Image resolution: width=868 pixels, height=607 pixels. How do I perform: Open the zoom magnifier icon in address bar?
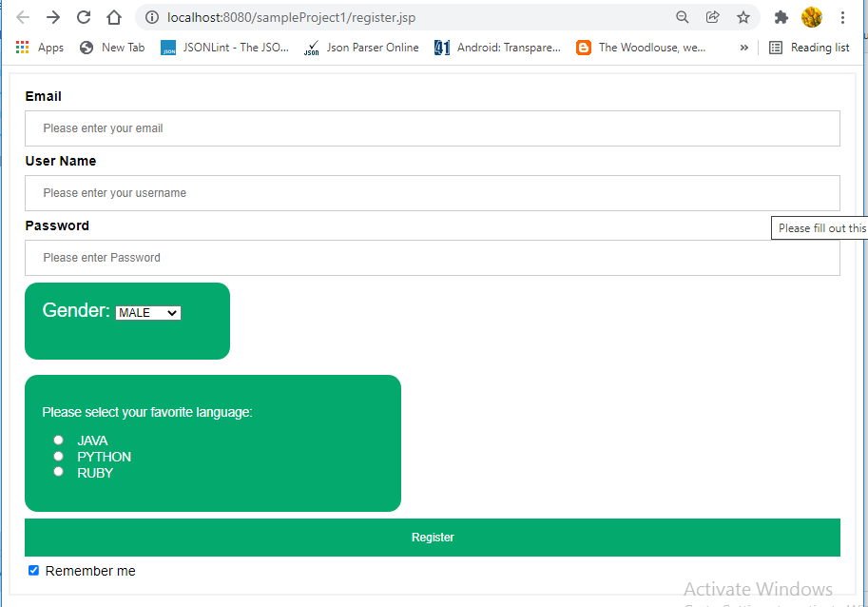tap(682, 17)
